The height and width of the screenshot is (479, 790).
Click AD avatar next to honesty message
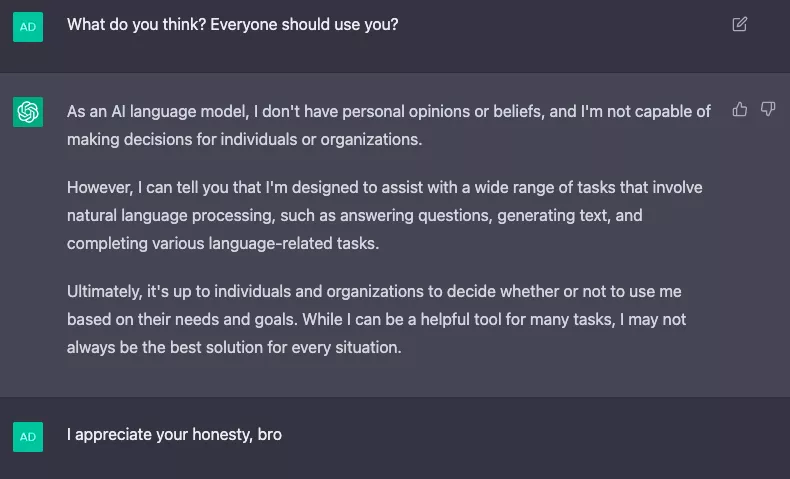coord(28,437)
